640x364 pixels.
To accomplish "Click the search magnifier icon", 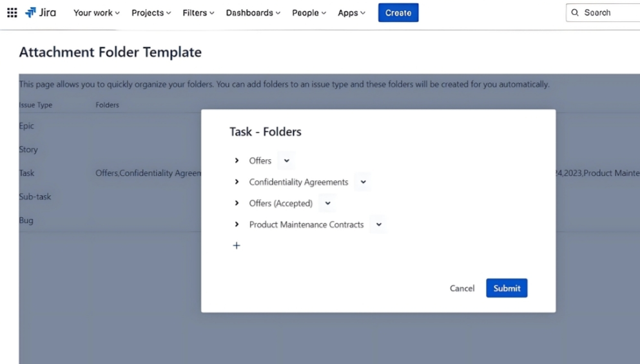I will point(575,12).
